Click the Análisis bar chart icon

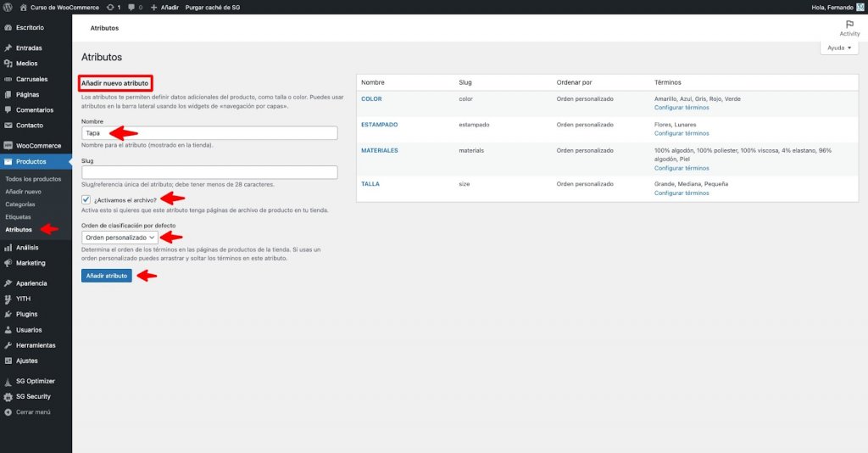8,248
